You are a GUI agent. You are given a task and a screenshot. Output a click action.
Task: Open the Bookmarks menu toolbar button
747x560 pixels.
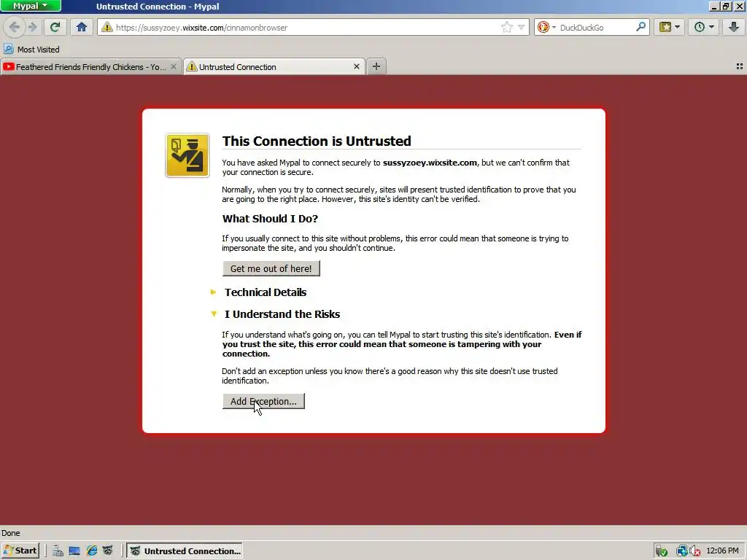pos(670,27)
